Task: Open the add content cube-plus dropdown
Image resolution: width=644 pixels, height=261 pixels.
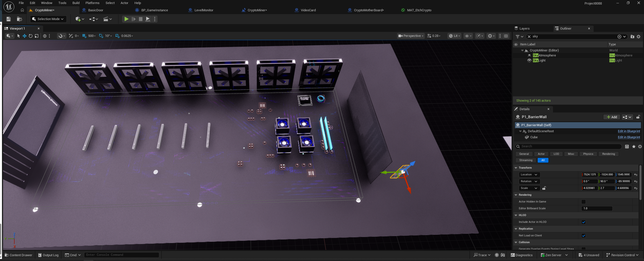Action: coord(80,19)
